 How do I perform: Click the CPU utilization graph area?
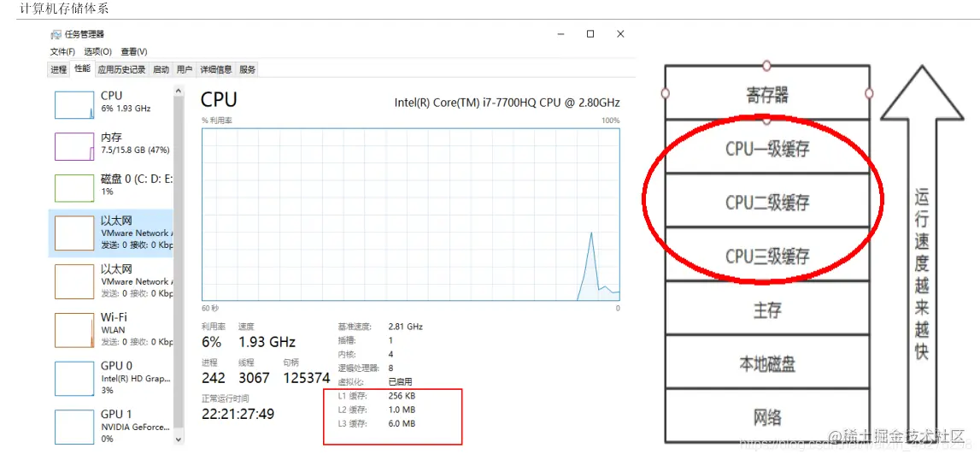(x=411, y=214)
